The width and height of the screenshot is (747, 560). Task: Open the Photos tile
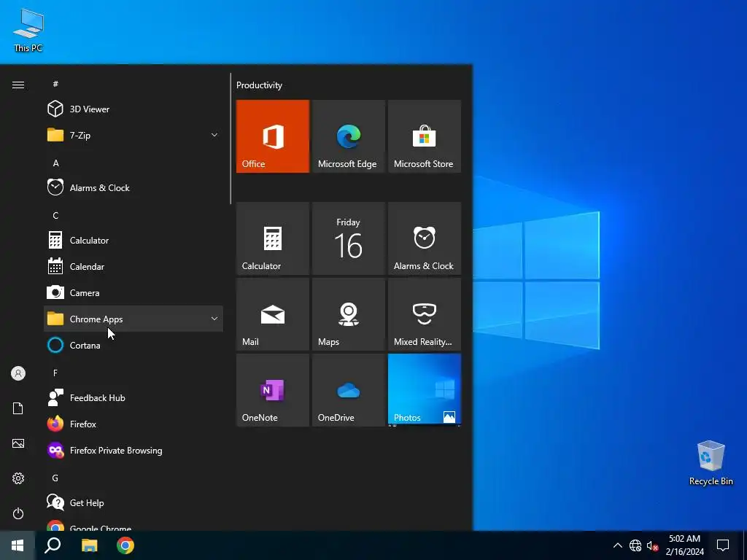425,390
